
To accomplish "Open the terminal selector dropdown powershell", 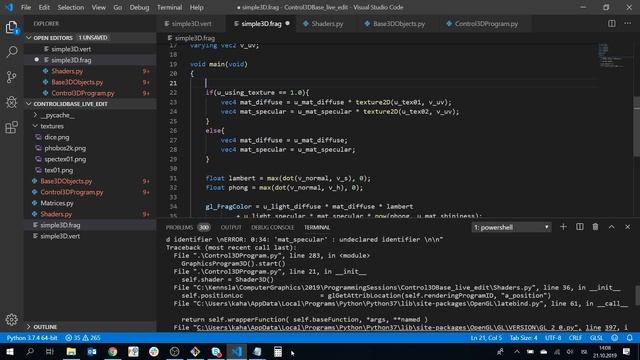I will (511, 227).
